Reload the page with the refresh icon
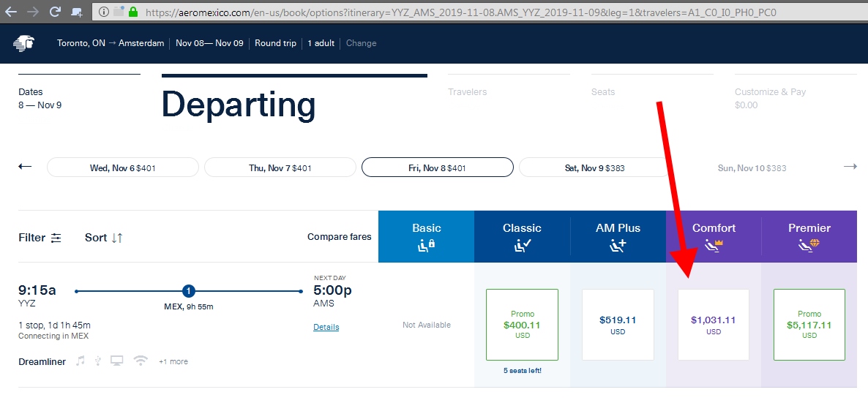This screenshot has height=403, width=868. [55, 12]
